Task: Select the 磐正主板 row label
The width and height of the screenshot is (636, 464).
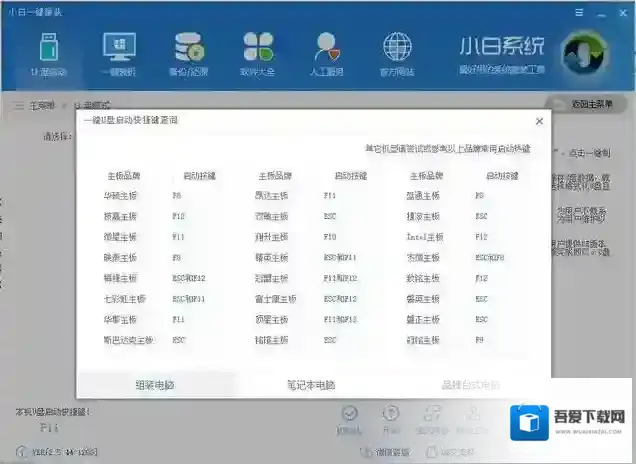Action: click(423, 320)
